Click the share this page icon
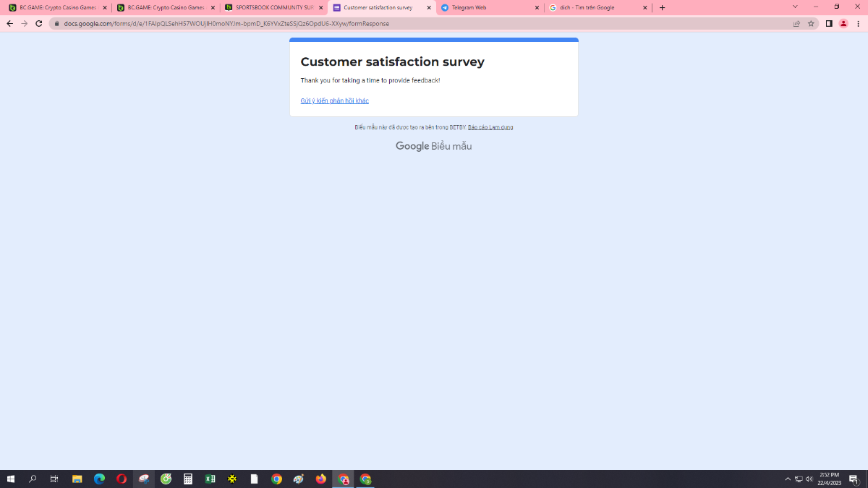Screen dimensions: 868x488 pyautogui.click(x=796, y=23)
